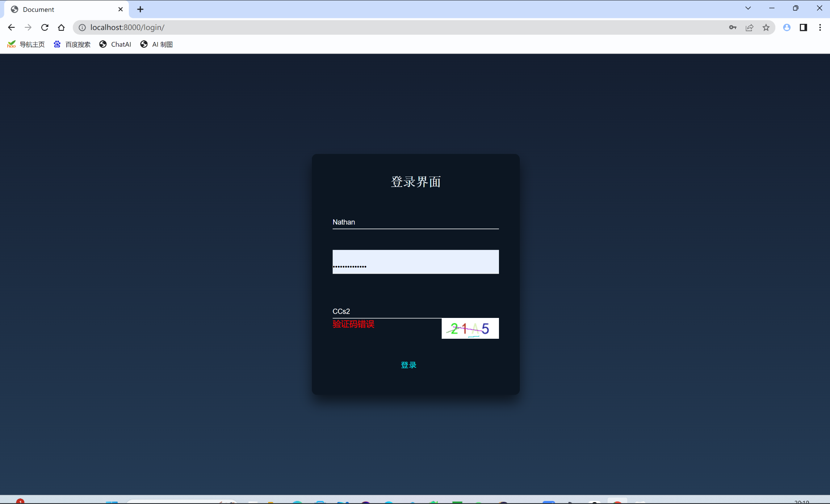Click the browser forward arrow
The width and height of the screenshot is (830, 504).
click(28, 27)
